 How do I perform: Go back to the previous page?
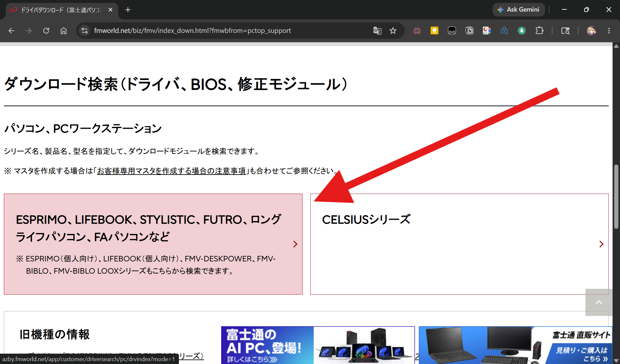pos(11,31)
